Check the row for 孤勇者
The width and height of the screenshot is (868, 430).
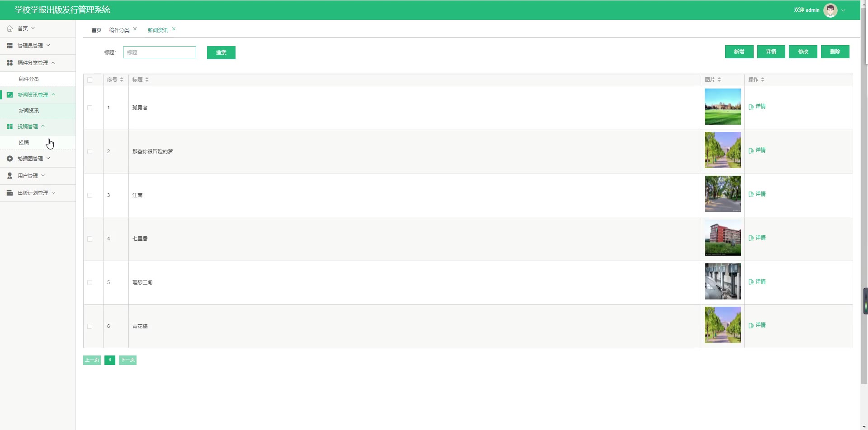click(x=90, y=107)
